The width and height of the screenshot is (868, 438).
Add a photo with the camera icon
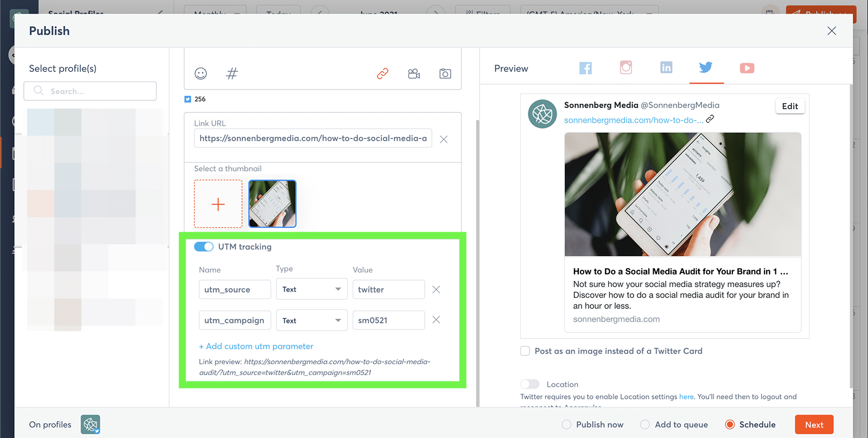(x=445, y=74)
